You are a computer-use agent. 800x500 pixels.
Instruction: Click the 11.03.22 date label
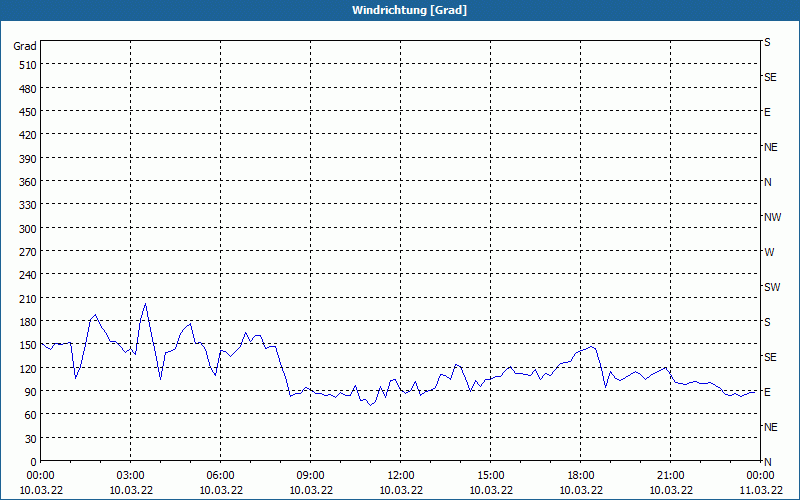coord(761,490)
